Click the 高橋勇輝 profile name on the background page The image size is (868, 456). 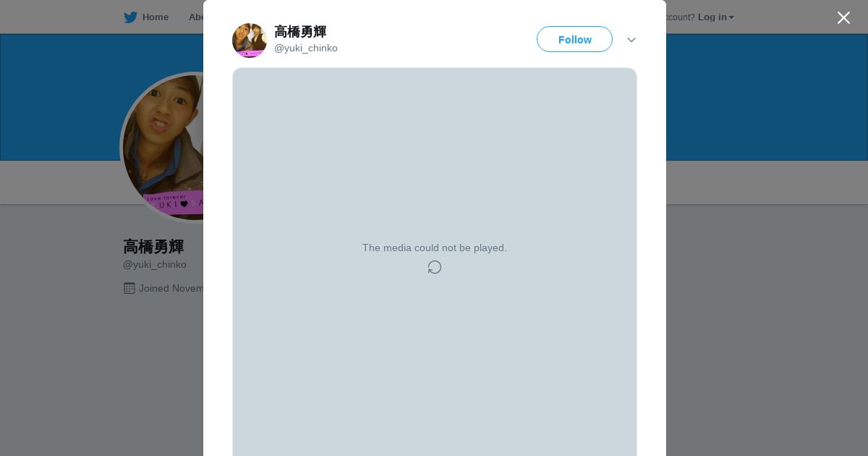[x=153, y=247]
